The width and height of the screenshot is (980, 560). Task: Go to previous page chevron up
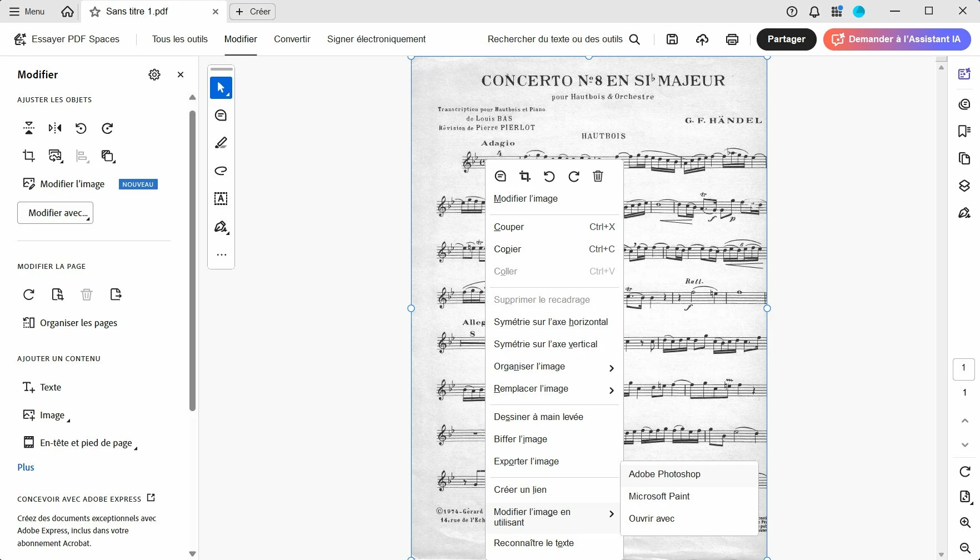[965, 421]
